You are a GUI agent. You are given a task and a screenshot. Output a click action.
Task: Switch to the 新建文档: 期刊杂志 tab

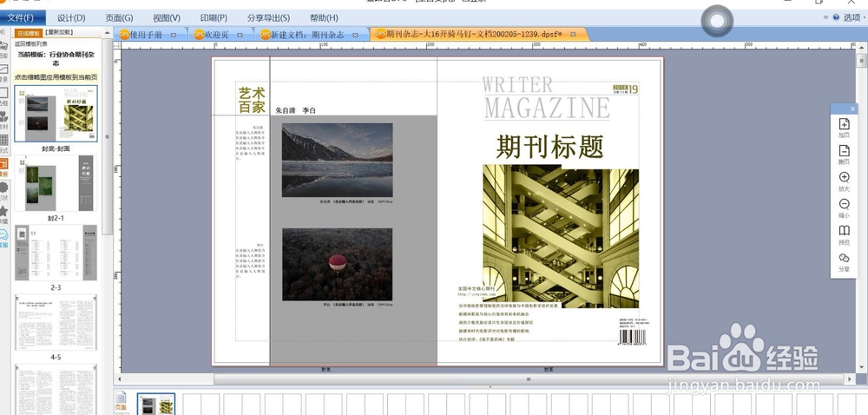tap(307, 35)
